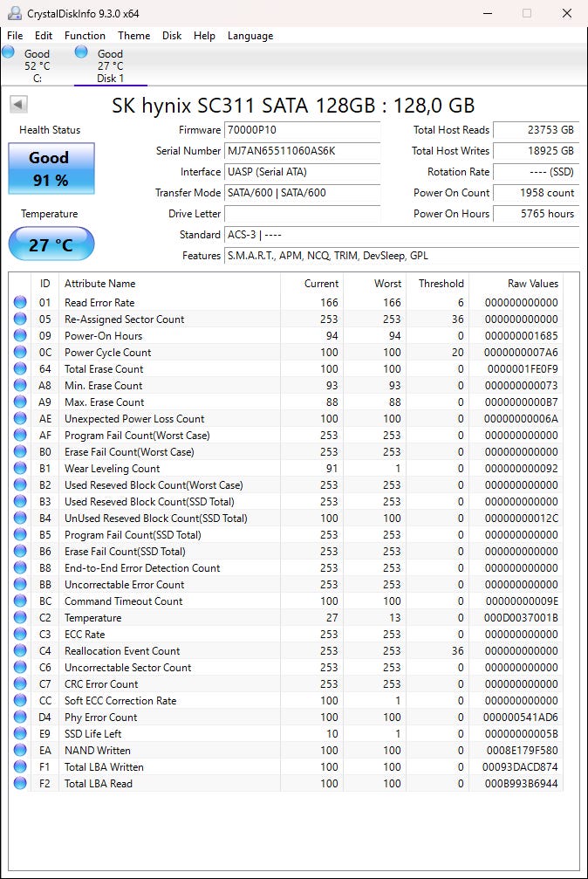
Task: Switch to the Disk 1 tab
Action: [x=111, y=65]
